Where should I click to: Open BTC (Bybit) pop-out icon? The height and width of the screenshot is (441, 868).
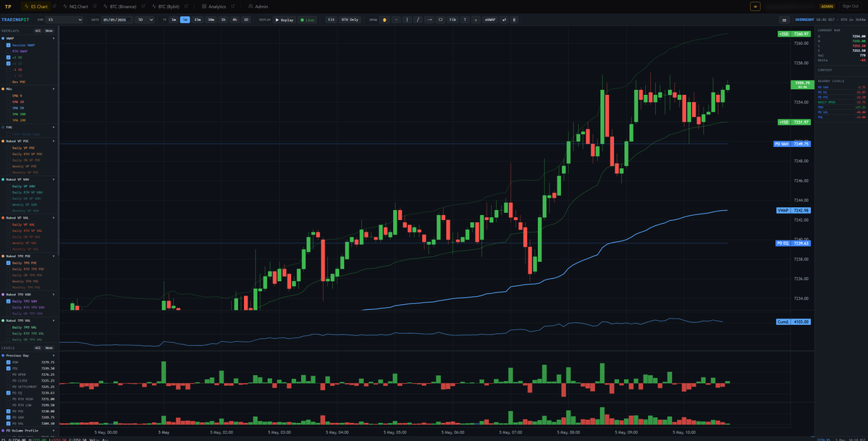click(x=186, y=6)
